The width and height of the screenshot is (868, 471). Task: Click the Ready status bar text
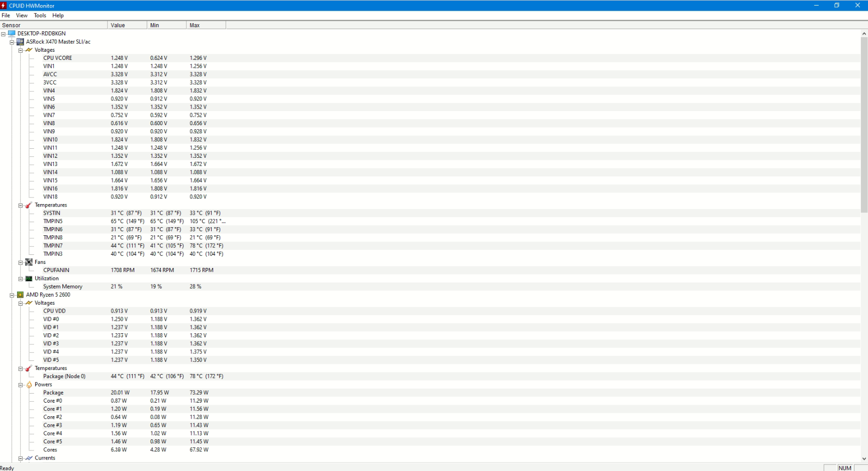[7, 468]
